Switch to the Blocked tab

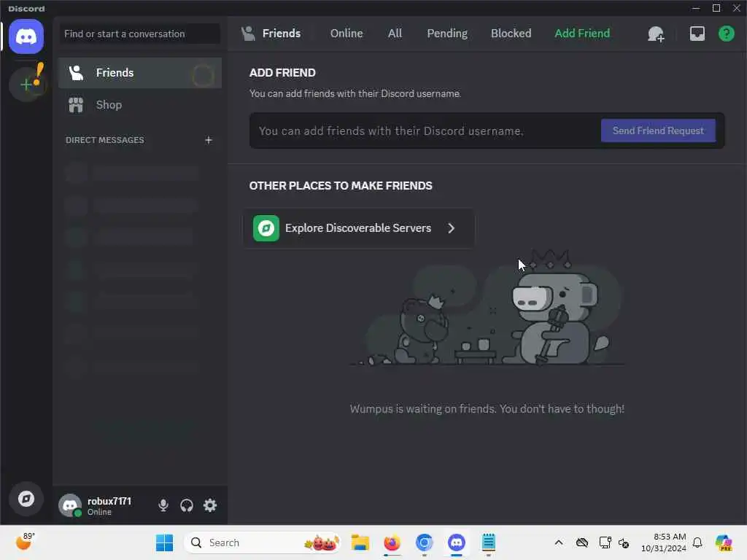click(511, 34)
